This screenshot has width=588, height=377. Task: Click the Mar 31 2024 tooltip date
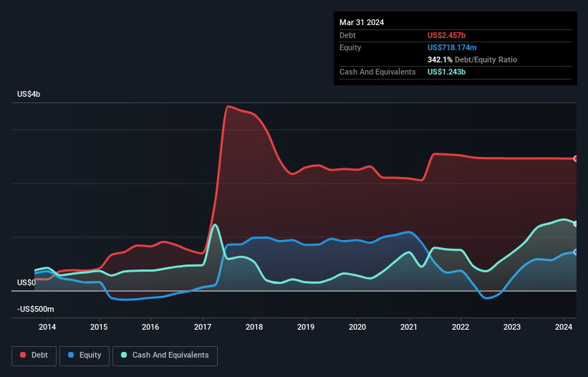(x=362, y=22)
